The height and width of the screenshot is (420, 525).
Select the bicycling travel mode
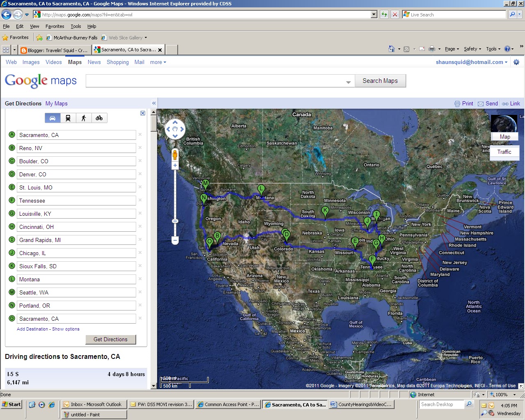(99, 118)
